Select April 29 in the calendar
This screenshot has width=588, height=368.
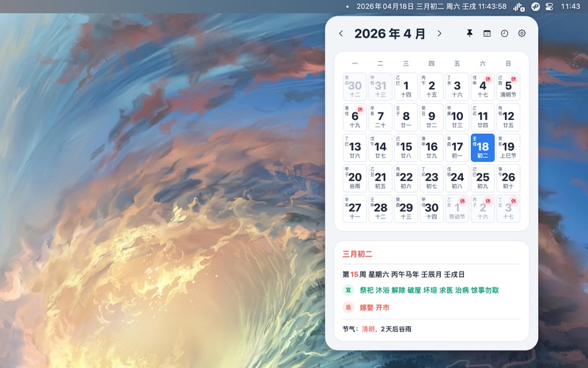tap(406, 209)
